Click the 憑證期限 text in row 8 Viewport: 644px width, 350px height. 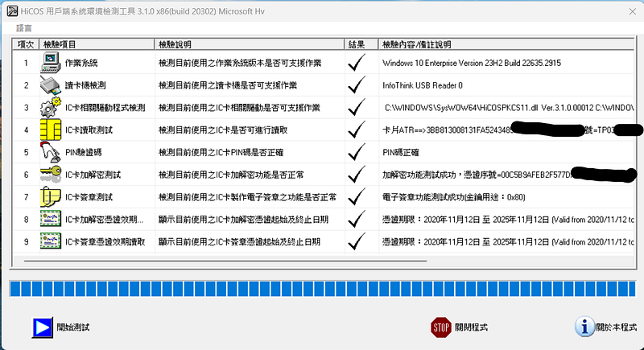coord(508,220)
